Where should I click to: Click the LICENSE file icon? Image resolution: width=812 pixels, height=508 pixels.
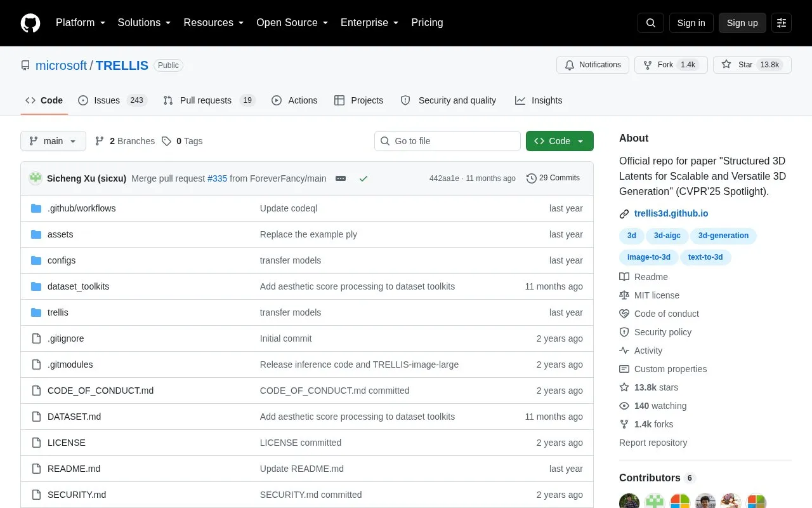point(36,443)
